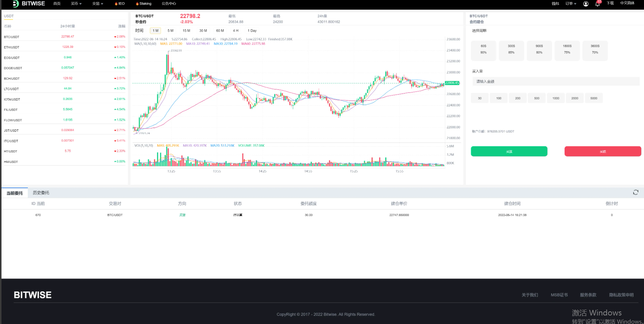The width and height of the screenshot is (644, 324).
Task: Switch chart to 15 M interval
Action: tap(186, 31)
